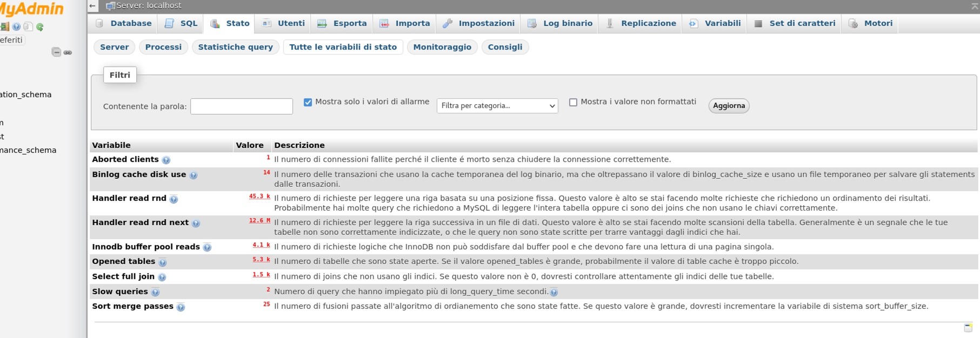Image resolution: width=980 pixels, height=338 pixels.
Task: Click the Aggiorna button
Action: 729,106
